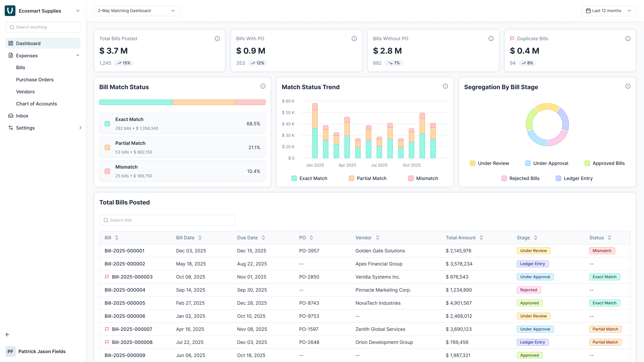This screenshot has height=362, width=644.
Task: Click the Segregation By Bill Stage info icon
Action: tap(628, 86)
